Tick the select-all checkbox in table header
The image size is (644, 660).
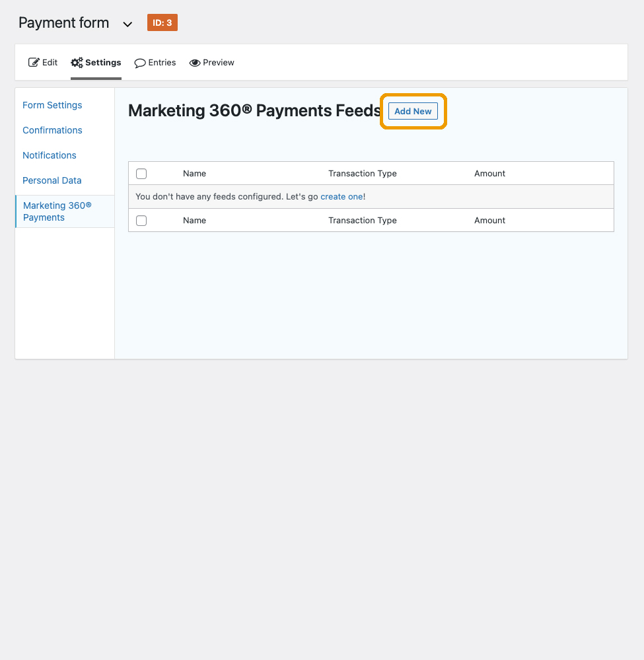pyautogui.click(x=141, y=173)
